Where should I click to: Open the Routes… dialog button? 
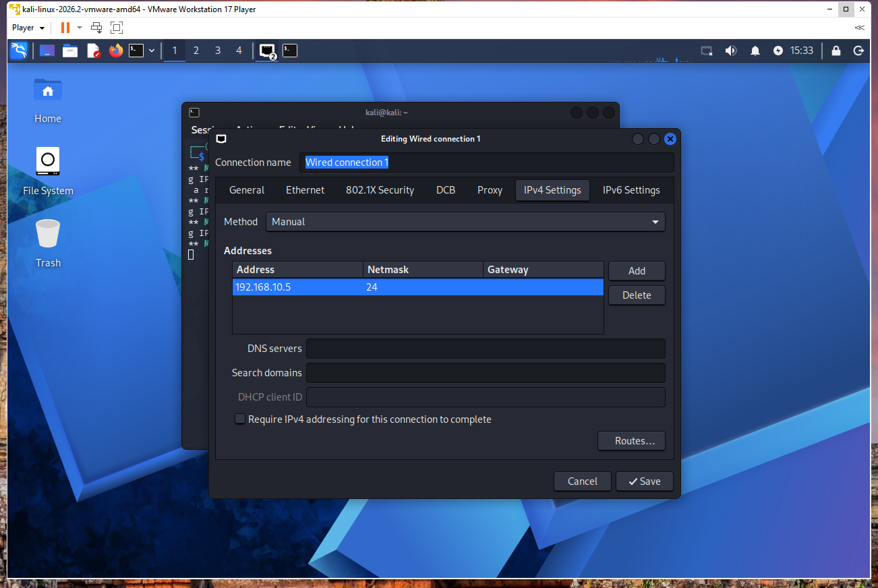pos(631,441)
